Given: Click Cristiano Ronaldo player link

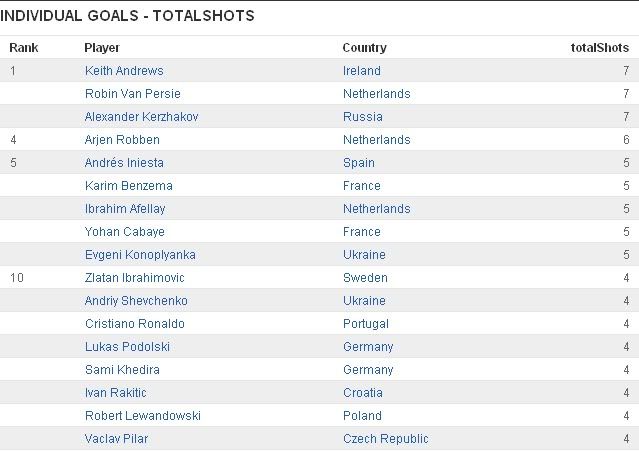Looking at the screenshot, I should (x=135, y=324).
